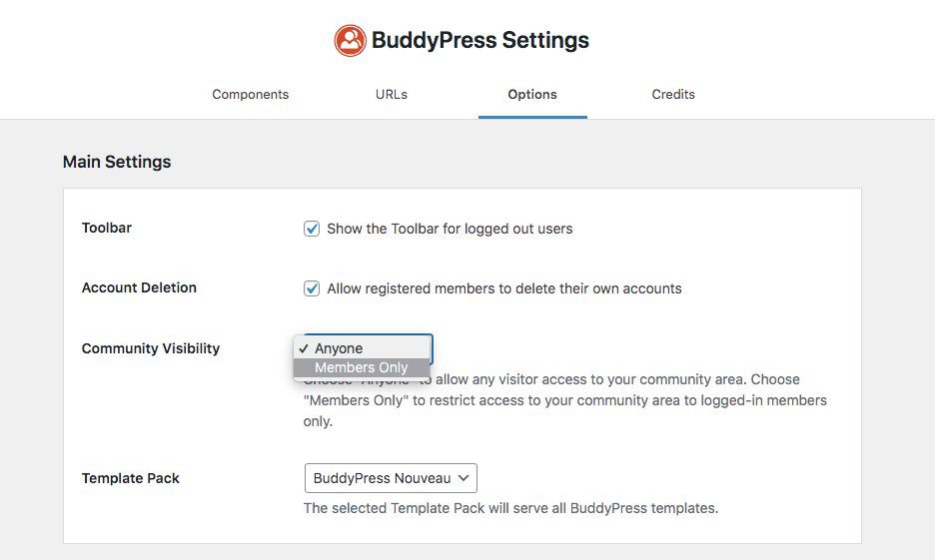Click the Main Settings heading
The height and width of the screenshot is (560, 935).
(117, 162)
